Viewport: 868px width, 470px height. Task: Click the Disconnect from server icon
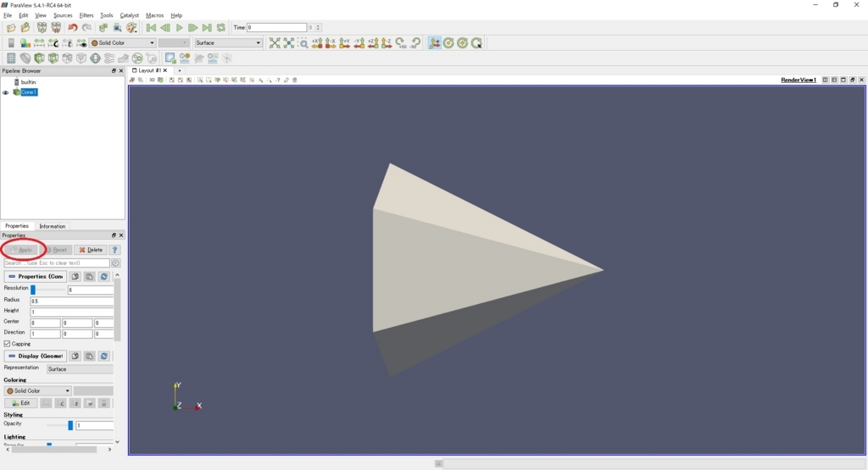click(x=56, y=28)
